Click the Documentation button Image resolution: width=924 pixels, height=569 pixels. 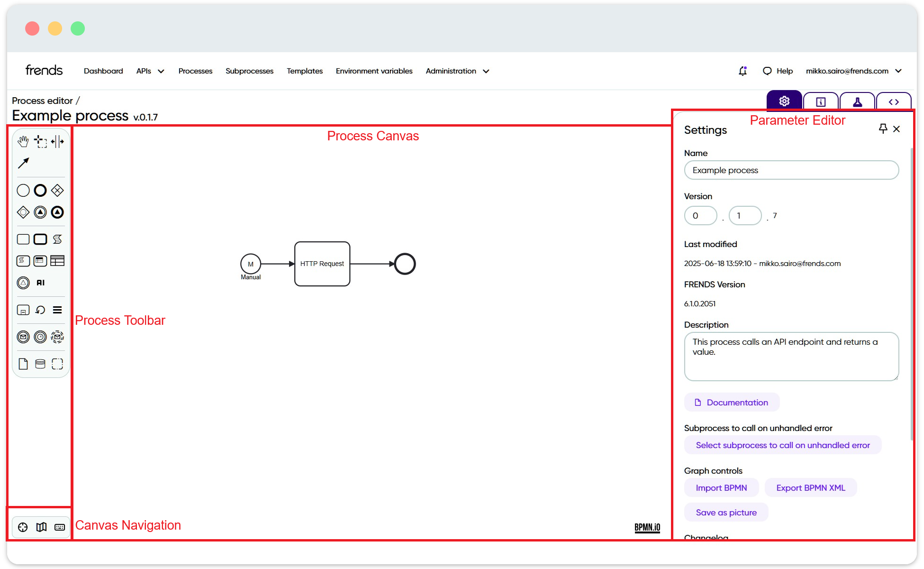click(x=732, y=402)
